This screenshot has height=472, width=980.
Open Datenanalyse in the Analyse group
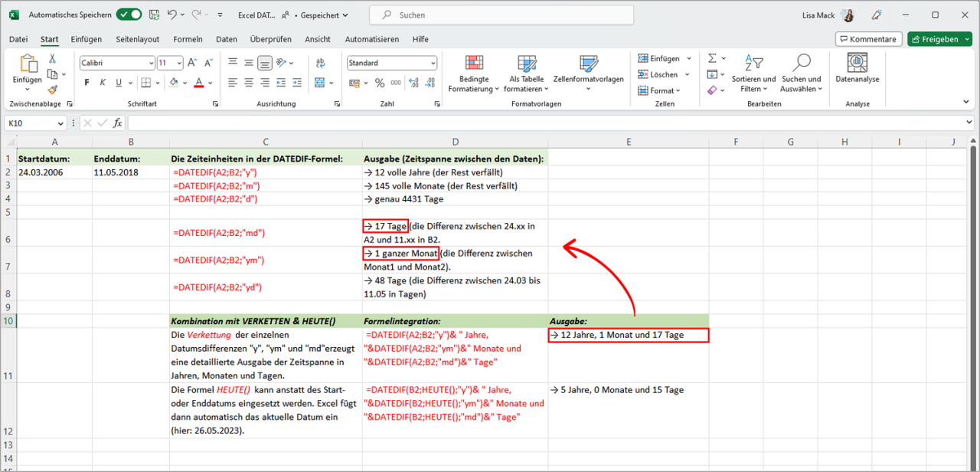(857, 69)
